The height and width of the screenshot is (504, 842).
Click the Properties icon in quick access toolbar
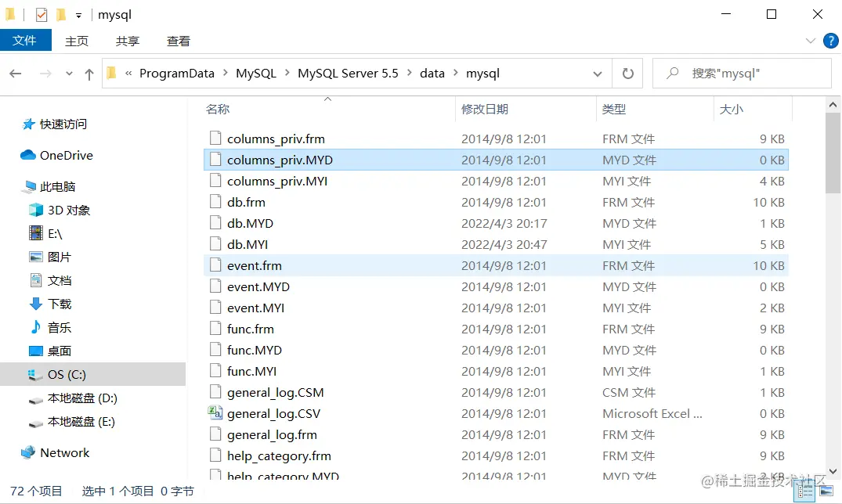point(42,15)
